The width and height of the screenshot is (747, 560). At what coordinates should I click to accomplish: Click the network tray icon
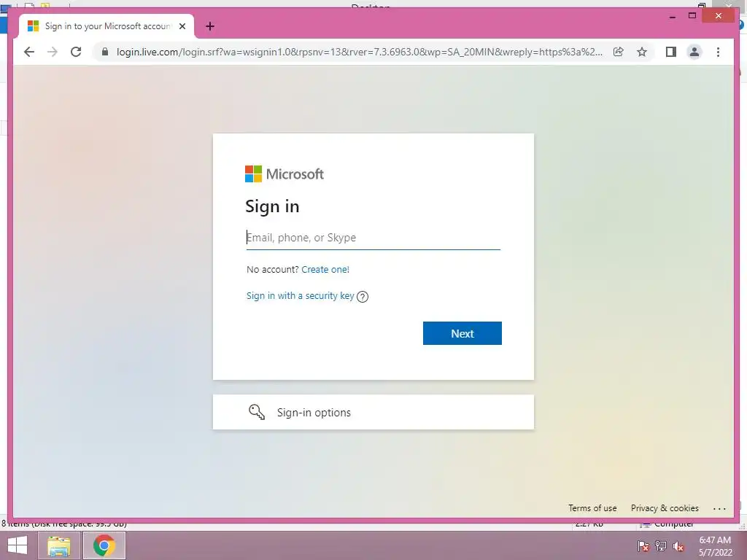(x=661, y=546)
